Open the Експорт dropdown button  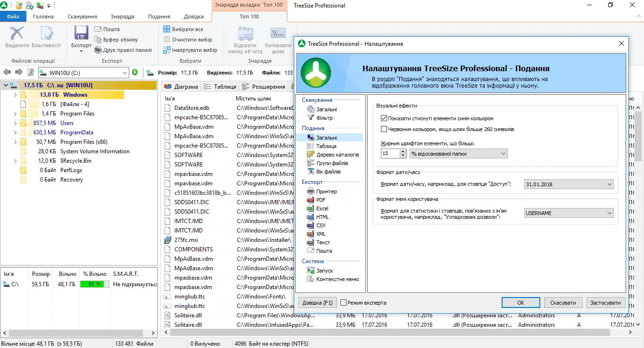[81, 50]
